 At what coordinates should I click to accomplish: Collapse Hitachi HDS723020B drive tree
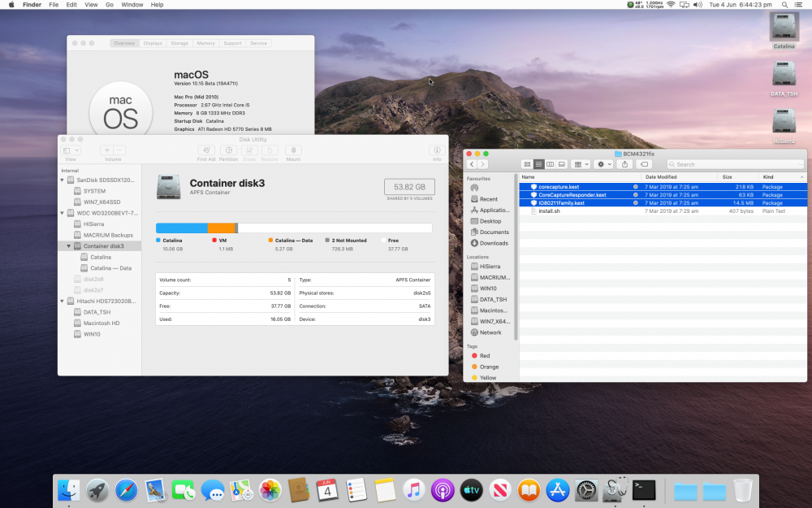(63, 302)
